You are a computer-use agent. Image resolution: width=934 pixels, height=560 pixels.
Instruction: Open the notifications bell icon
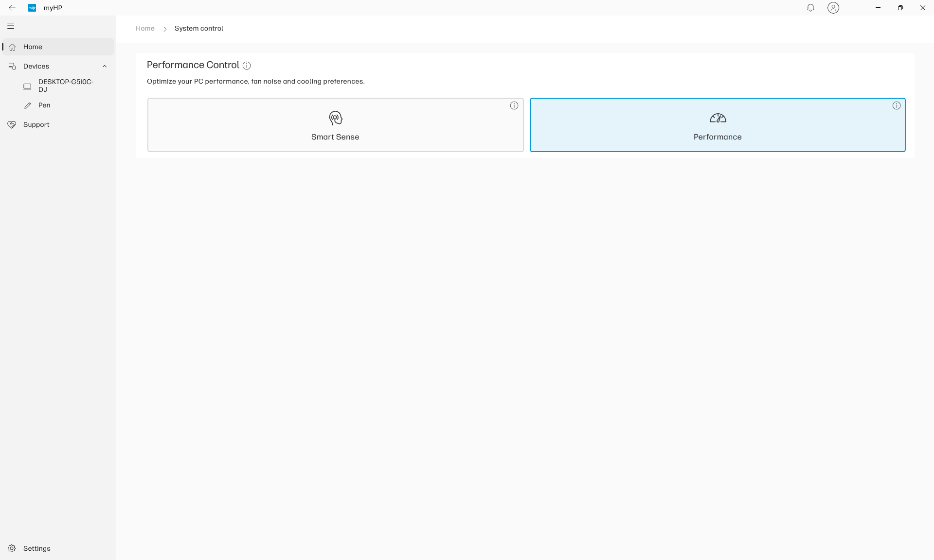pyautogui.click(x=810, y=8)
